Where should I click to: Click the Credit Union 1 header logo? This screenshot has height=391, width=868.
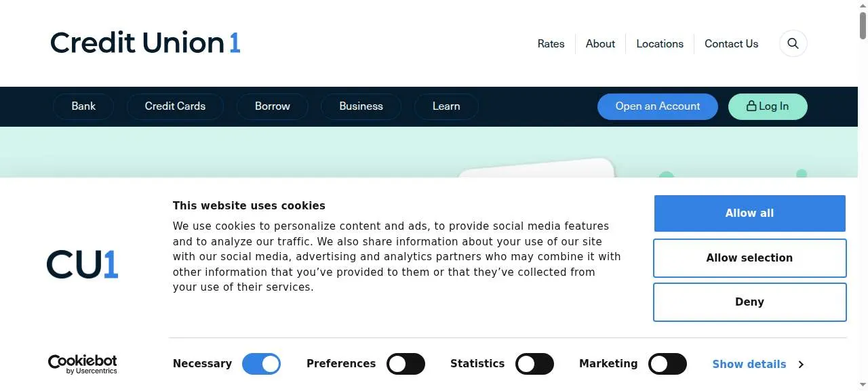(145, 43)
